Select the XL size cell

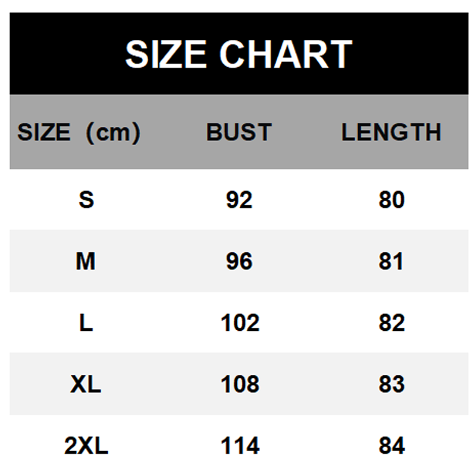click(86, 384)
